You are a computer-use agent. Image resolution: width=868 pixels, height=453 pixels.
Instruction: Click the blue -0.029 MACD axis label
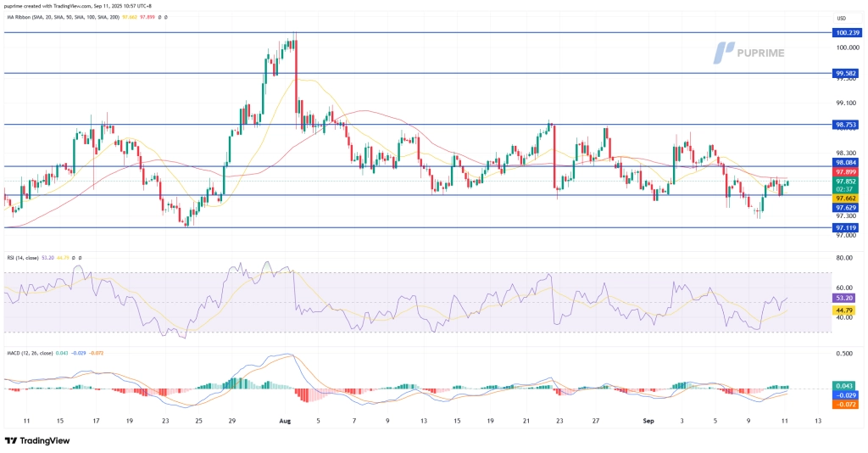(x=845, y=395)
